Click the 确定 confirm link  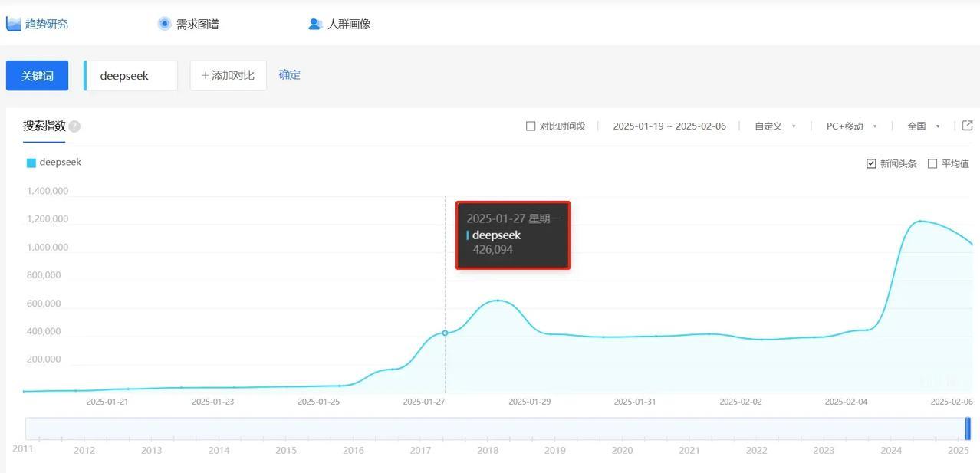click(x=289, y=74)
